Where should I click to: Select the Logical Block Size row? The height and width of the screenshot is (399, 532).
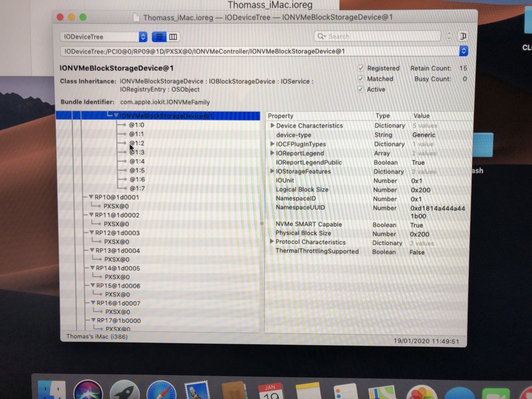coord(369,190)
